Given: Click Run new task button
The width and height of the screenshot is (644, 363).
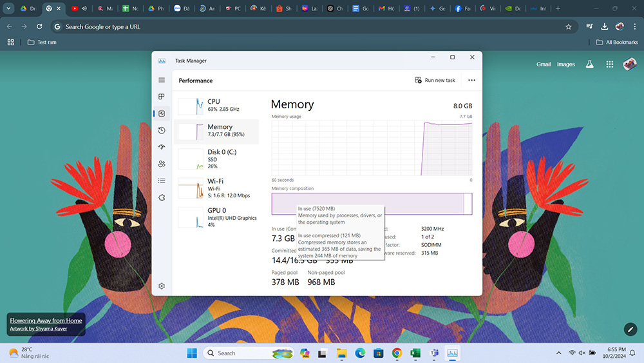Looking at the screenshot, I should pos(435,80).
